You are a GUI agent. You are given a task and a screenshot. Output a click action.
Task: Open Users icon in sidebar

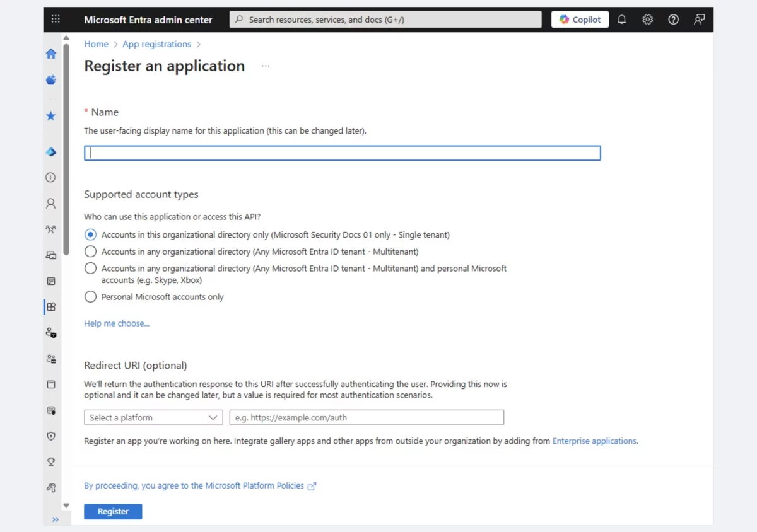point(51,204)
